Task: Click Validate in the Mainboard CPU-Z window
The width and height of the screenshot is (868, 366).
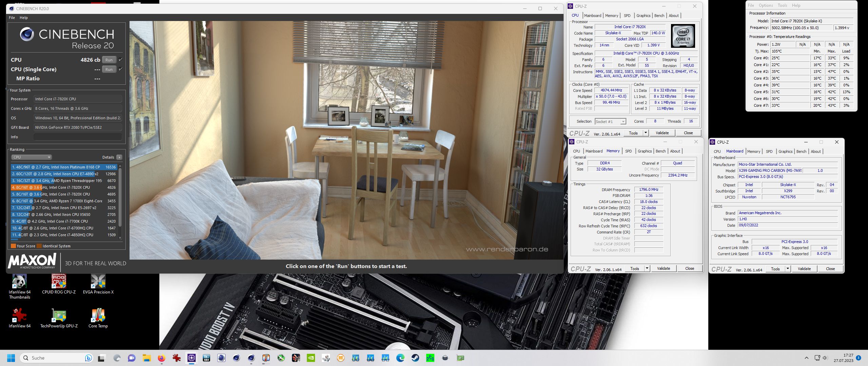Action: (x=804, y=269)
